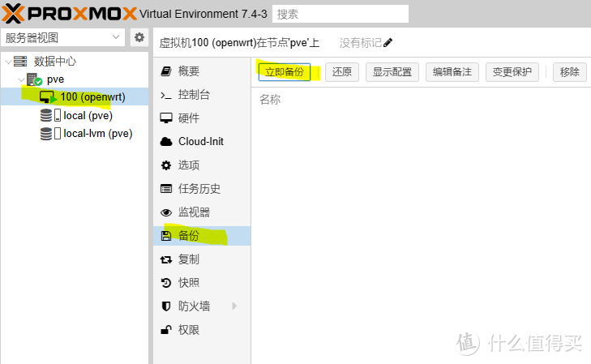
Task: Open the gear settings next to server view
Action: 139,37
